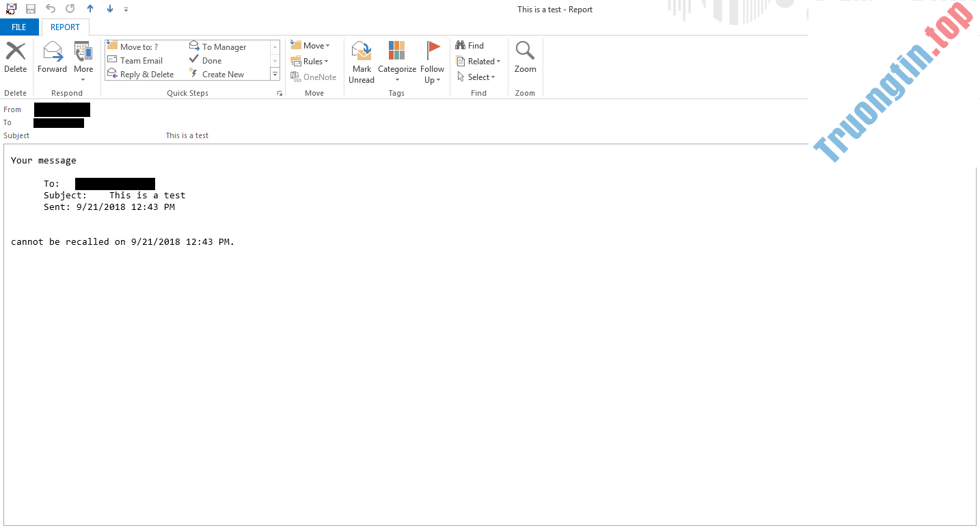Click the Save icon on Quick Access Toolbar
980x530 pixels.
29,9
